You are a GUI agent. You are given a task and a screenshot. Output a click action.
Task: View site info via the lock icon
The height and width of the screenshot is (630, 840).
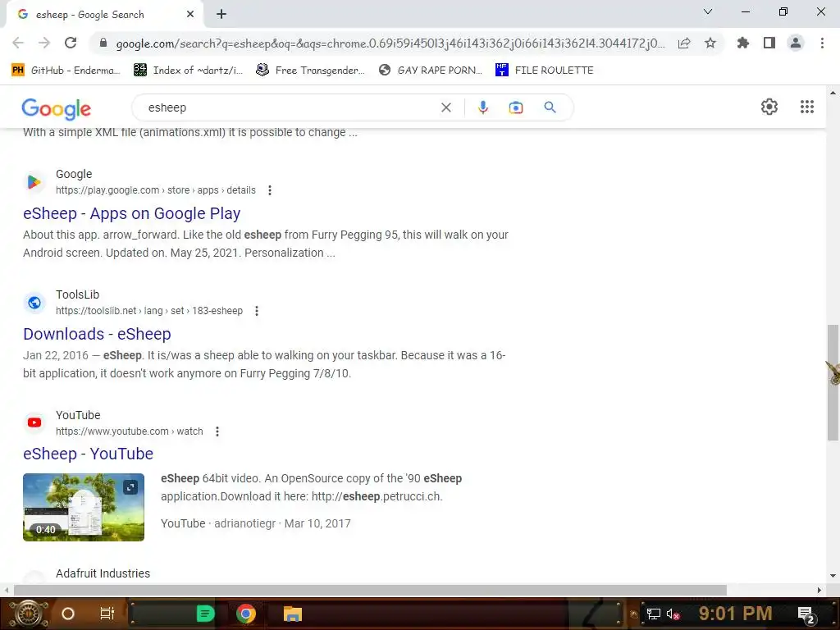103,43
